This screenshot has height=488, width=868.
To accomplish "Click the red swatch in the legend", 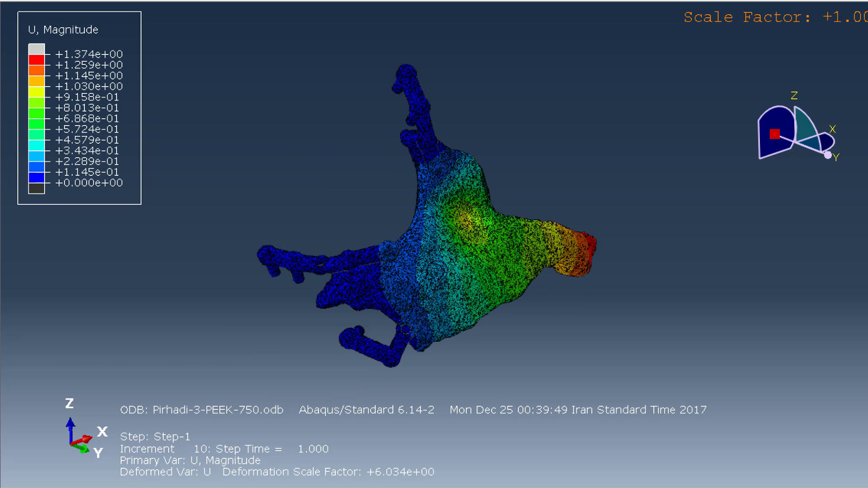I will coord(36,60).
